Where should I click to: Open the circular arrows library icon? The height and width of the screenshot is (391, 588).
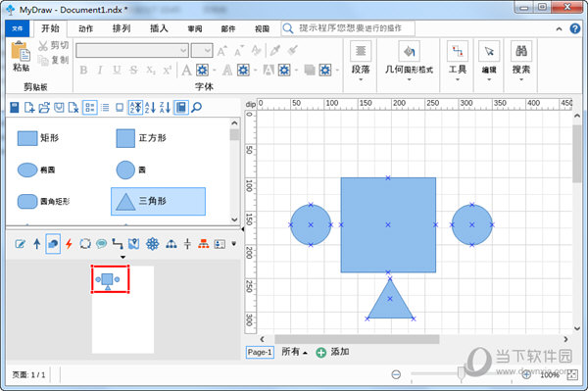(x=85, y=244)
